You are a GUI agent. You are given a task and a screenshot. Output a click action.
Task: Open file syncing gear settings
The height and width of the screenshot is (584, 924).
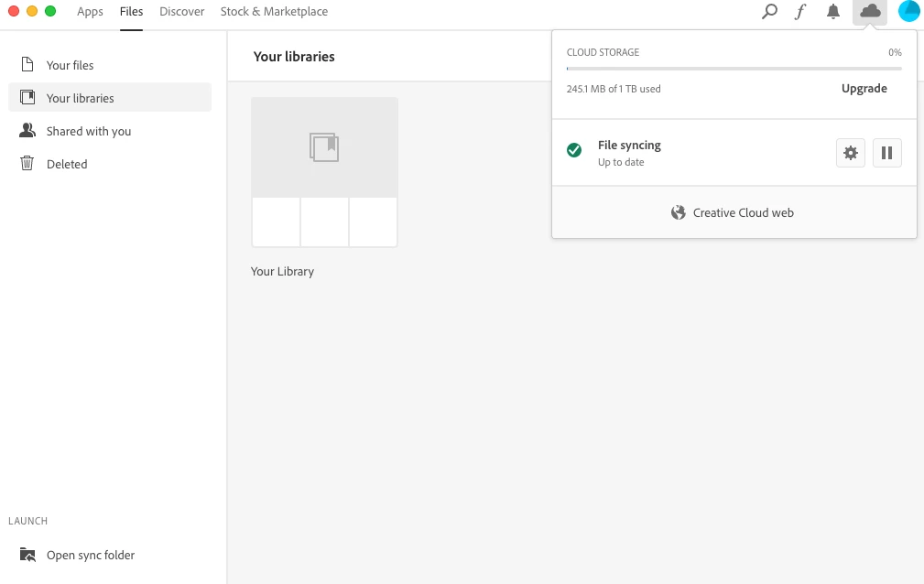coord(851,153)
